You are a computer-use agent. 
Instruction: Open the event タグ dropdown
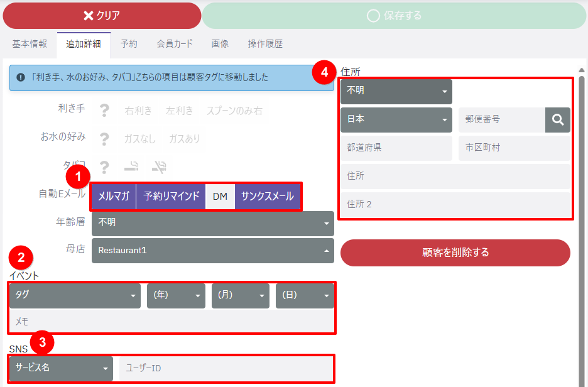(x=75, y=295)
